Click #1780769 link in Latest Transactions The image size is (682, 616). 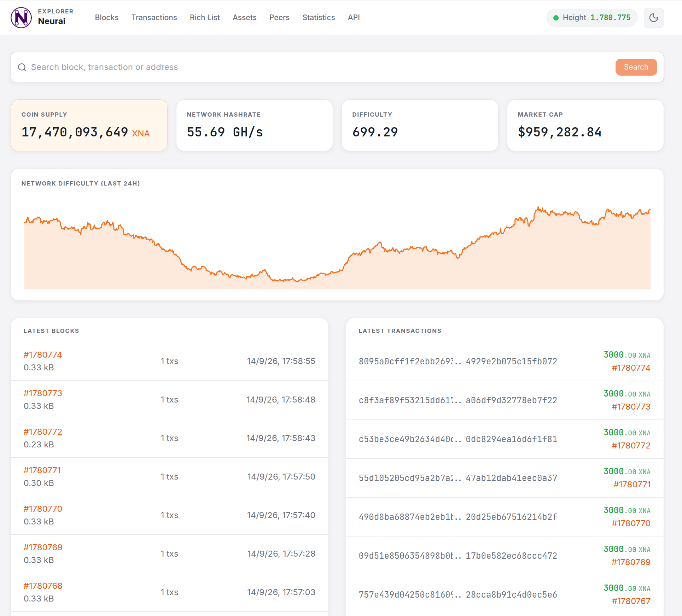coord(631,562)
